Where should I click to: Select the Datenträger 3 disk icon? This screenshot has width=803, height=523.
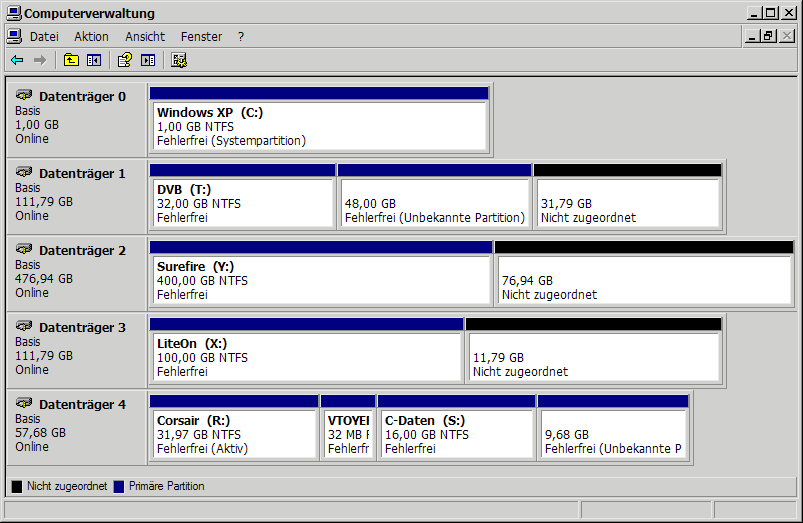pyautogui.click(x=24, y=326)
